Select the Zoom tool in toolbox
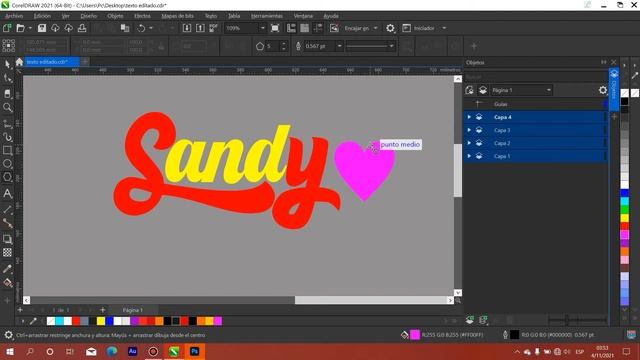 pos(7,107)
